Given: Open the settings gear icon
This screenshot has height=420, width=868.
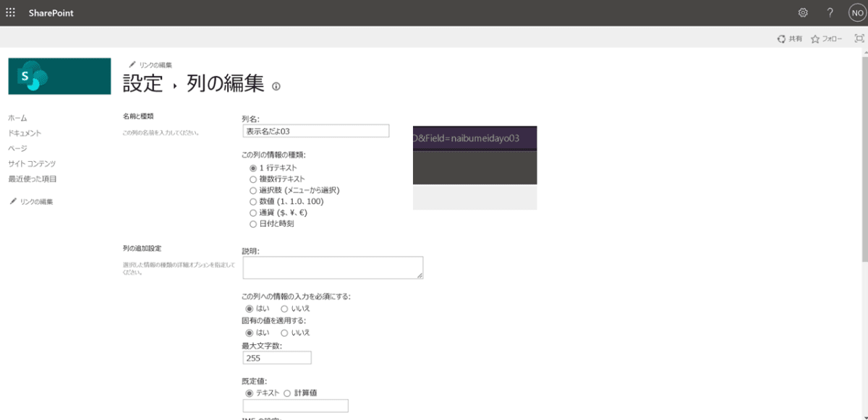Looking at the screenshot, I should pos(803,13).
